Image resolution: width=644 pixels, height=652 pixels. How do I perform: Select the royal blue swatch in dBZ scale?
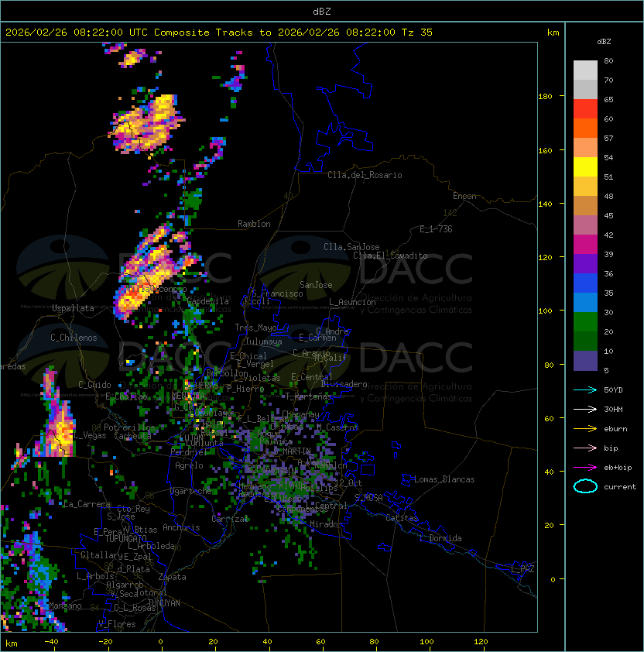click(585, 283)
